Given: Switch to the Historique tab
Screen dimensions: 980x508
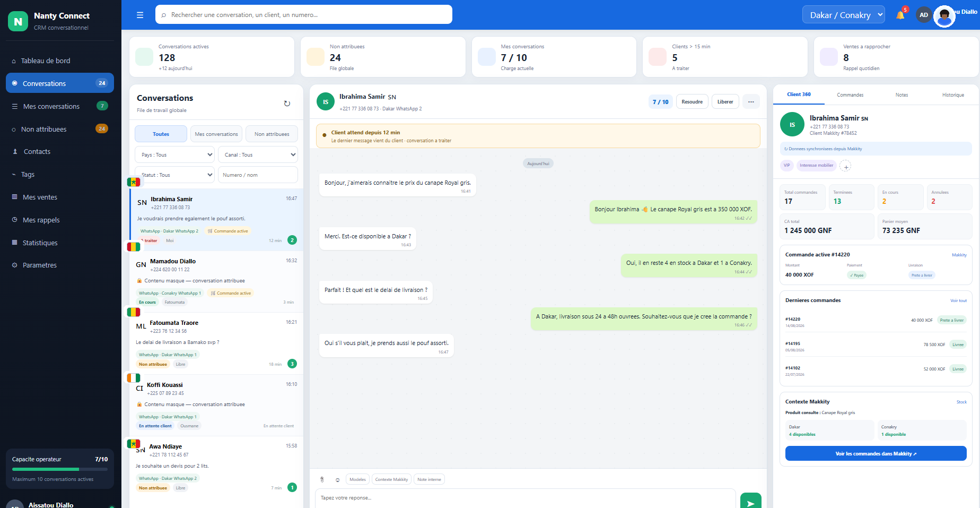Looking at the screenshot, I should (x=953, y=94).
